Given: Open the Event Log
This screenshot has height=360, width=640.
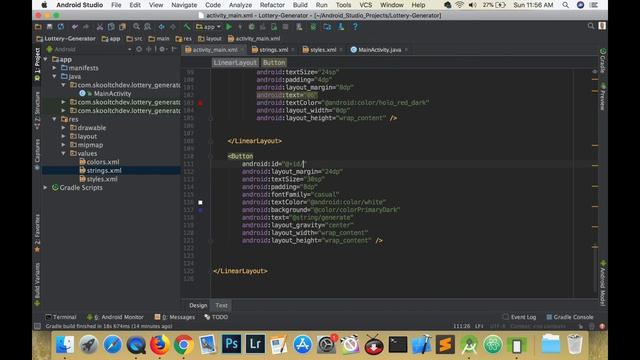Looking at the screenshot, I should click(519, 317).
